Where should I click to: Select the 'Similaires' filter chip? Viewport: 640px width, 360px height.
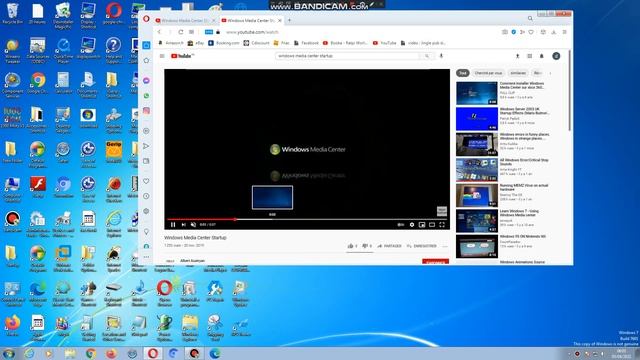point(518,73)
